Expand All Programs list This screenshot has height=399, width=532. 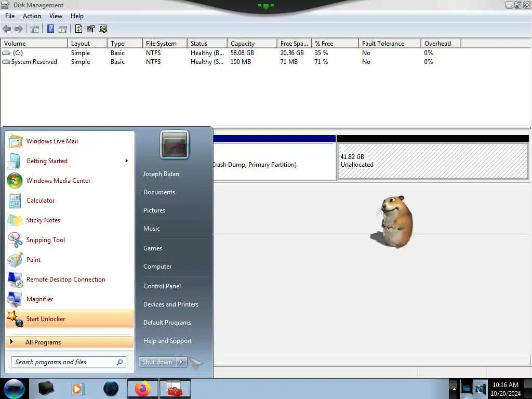point(70,342)
